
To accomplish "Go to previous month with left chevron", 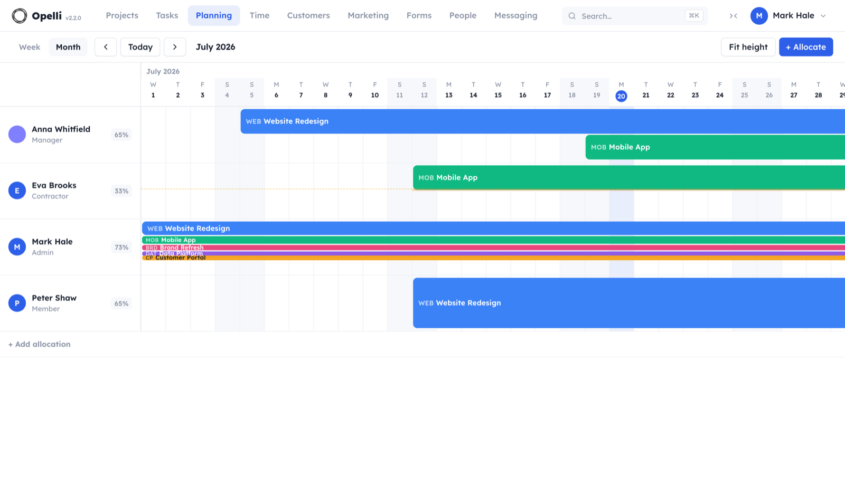I will [x=106, y=47].
